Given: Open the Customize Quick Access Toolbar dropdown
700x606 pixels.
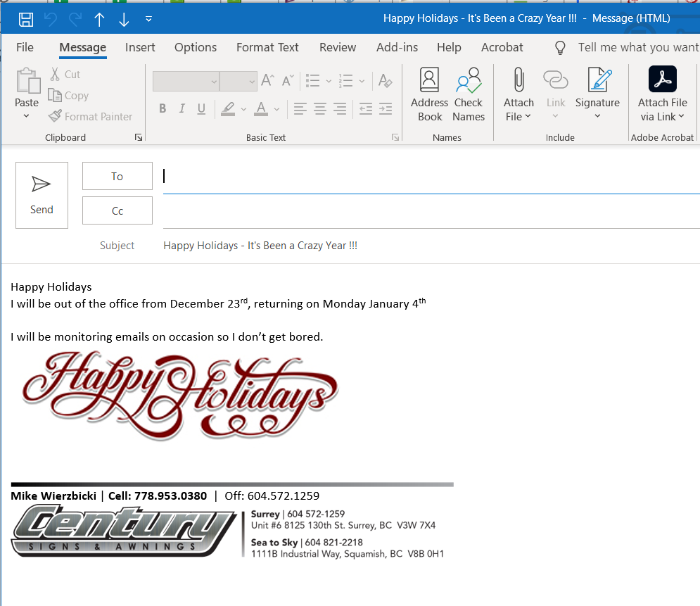Looking at the screenshot, I should [x=148, y=19].
